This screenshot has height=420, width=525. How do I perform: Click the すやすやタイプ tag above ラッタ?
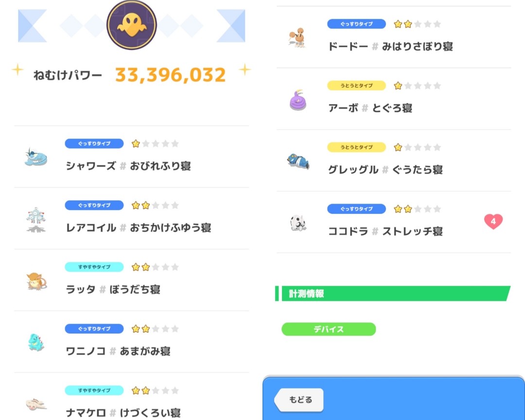click(94, 267)
